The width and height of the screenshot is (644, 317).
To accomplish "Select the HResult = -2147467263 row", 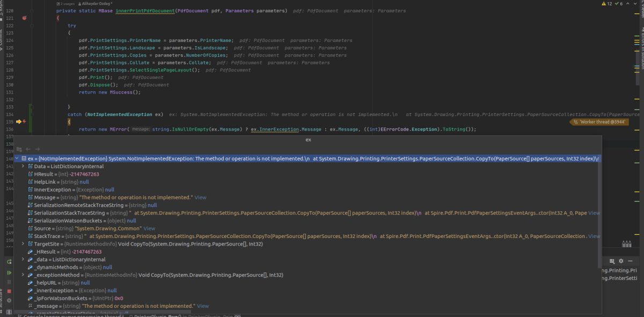I will [x=307, y=174].
